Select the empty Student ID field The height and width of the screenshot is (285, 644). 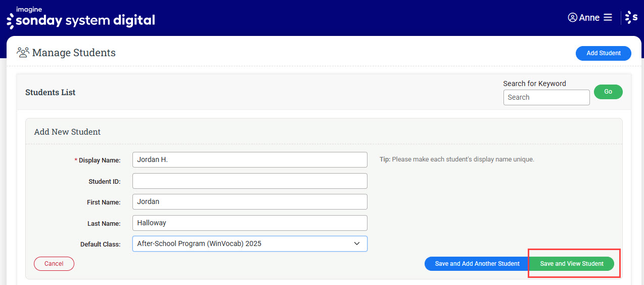click(249, 181)
